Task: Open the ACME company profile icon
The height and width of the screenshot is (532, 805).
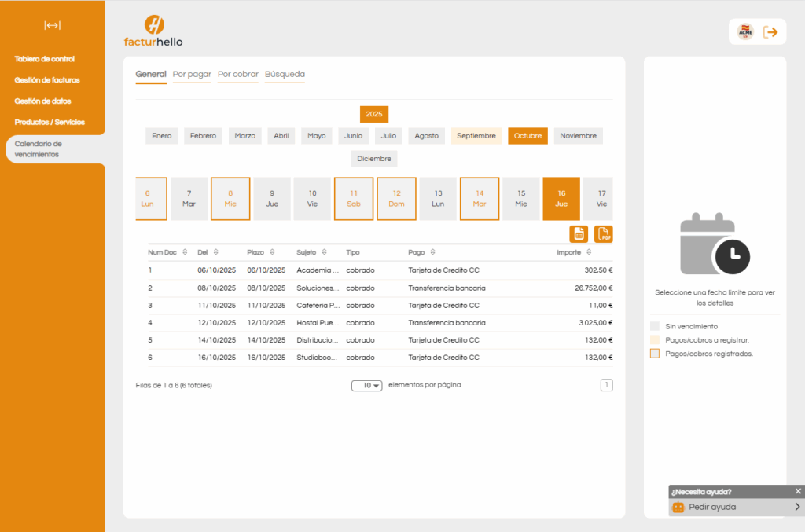Action: (744, 31)
